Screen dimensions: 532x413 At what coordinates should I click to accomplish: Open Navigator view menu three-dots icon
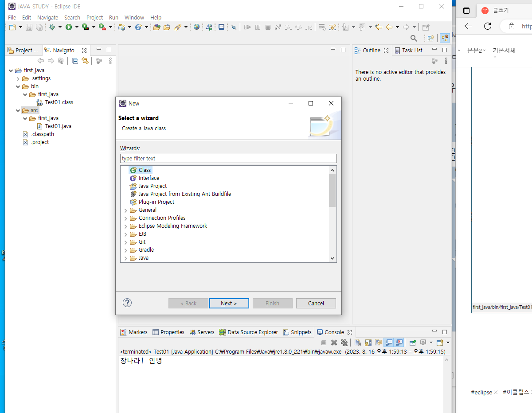(x=110, y=61)
